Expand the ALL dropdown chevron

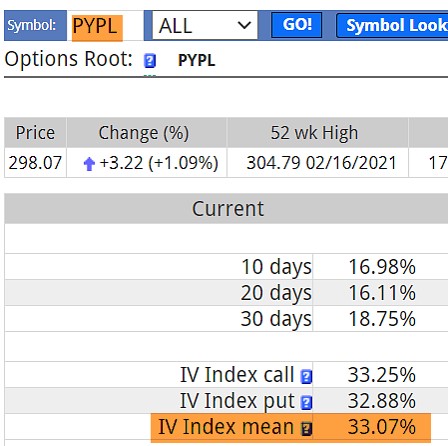244,25
